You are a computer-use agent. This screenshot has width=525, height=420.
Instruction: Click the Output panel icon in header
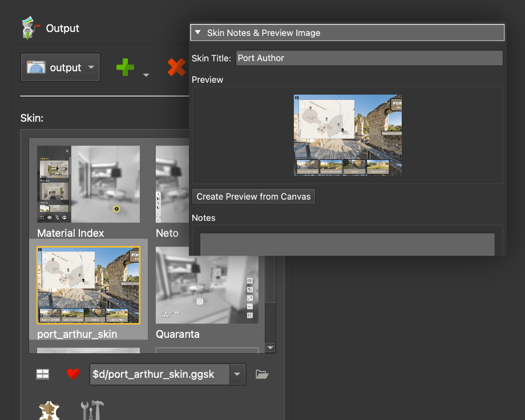coord(30,28)
